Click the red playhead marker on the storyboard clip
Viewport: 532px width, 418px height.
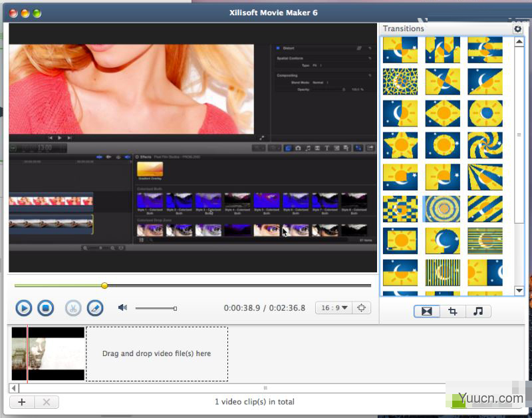tap(26, 353)
